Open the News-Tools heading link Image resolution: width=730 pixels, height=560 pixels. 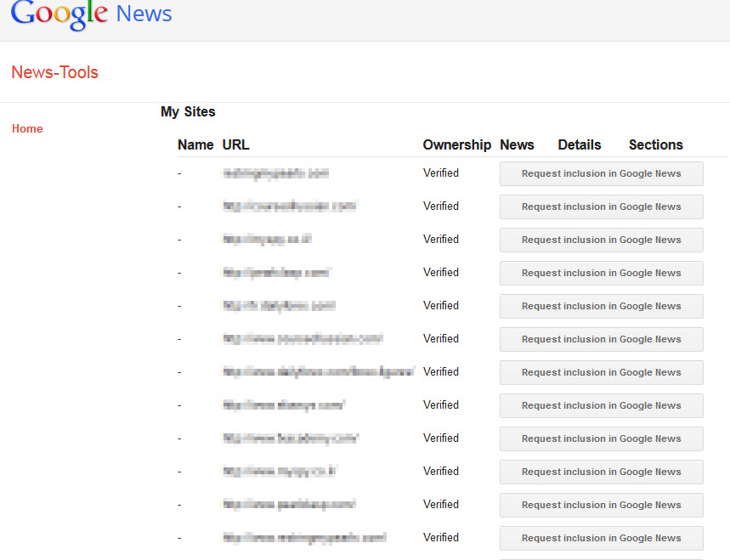click(x=55, y=72)
